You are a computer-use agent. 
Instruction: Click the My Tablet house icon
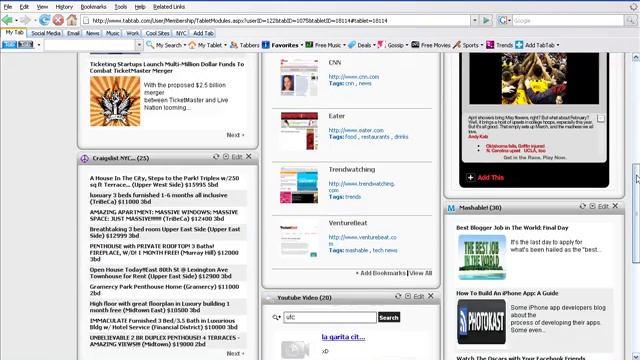pyautogui.click(x=192, y=45)
